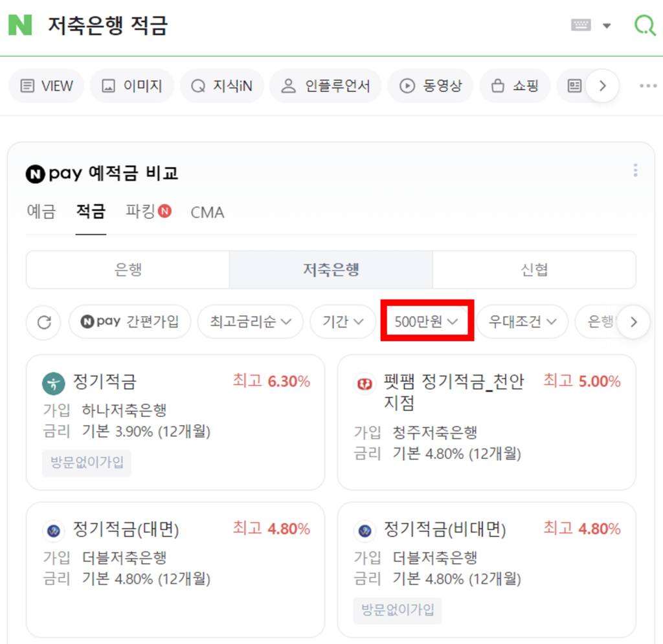Image resolution: width=663 pixels, height=644 pixels.
Task: Open the partially hidden 은행 filter
Action: (600, 322)
